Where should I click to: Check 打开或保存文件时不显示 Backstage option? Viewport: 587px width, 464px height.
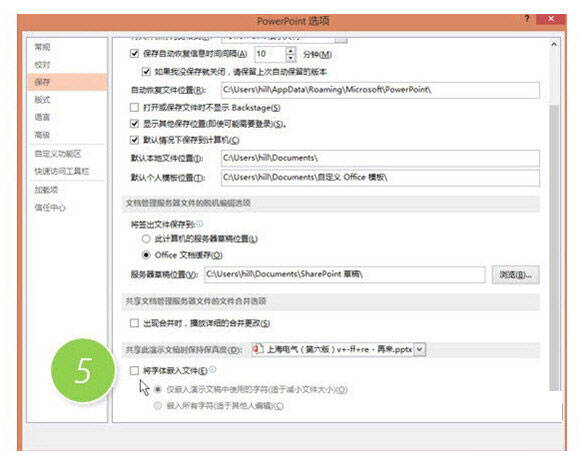[x=134, y=107]
